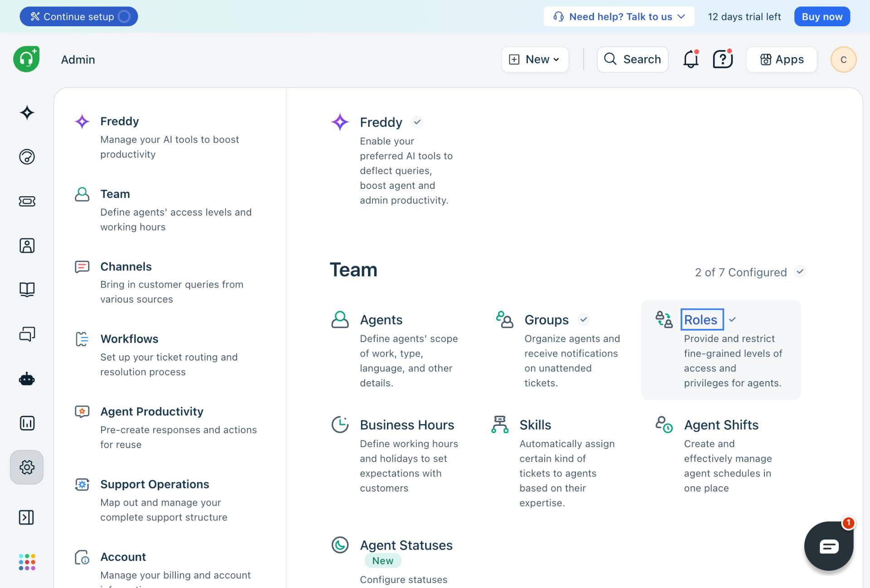Open the Admin gear icon in sidebar
This screenshot has width=870, height=588.
27,467
